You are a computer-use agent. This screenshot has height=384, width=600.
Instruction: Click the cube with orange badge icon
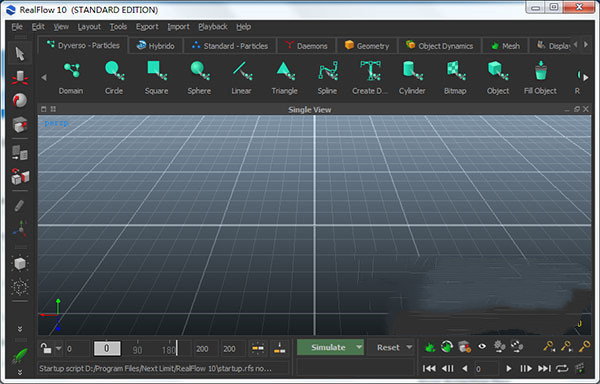point(465,347)
